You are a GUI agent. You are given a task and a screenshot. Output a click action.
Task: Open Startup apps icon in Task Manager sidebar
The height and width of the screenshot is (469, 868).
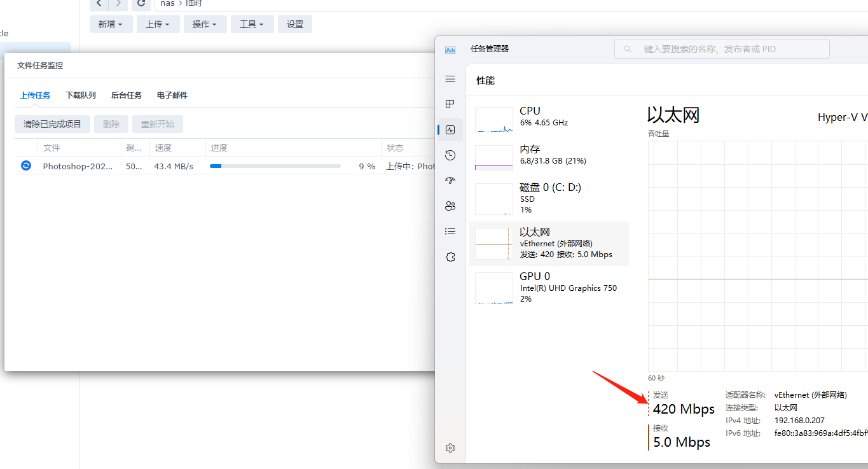coord(450,181)
